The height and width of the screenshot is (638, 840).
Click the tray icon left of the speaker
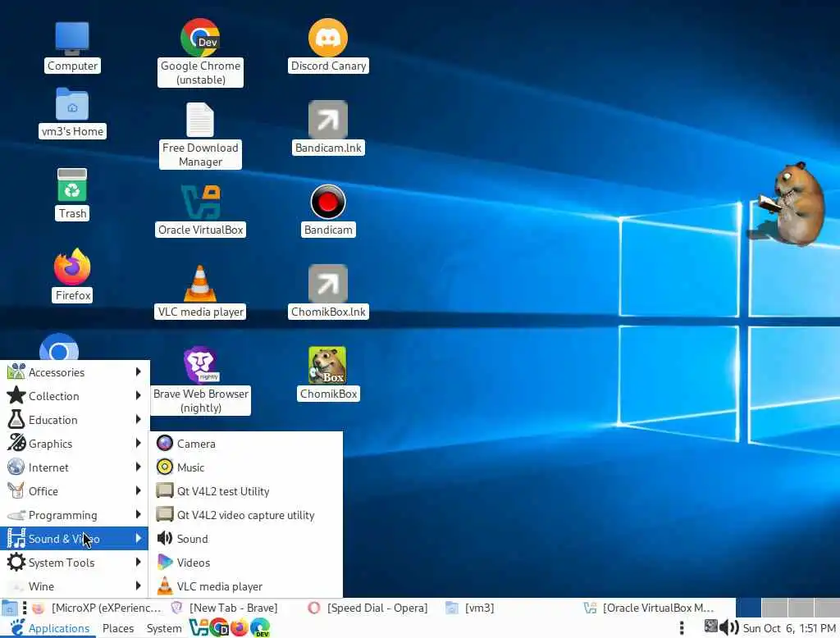(710, 627)
